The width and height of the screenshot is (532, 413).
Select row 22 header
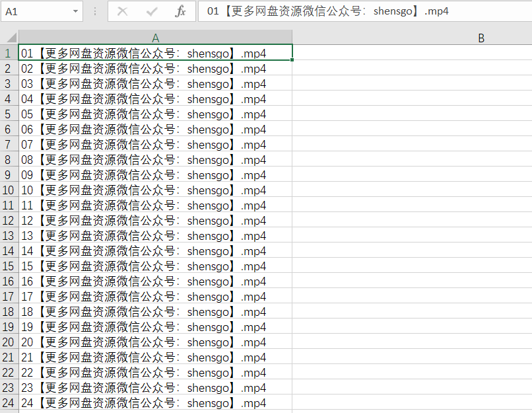coord(8,373)
